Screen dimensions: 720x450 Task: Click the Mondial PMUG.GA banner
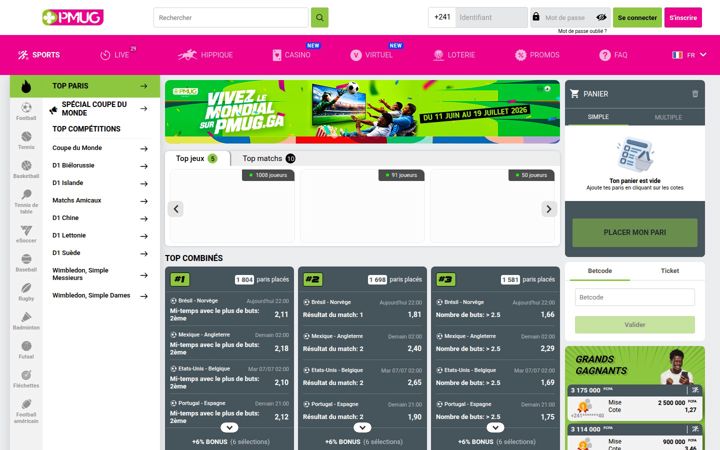(x=362, y=112)
